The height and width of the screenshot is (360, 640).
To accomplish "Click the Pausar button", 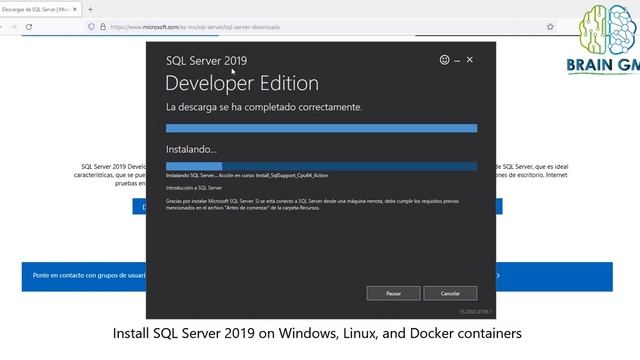I will tap(393, 293).
